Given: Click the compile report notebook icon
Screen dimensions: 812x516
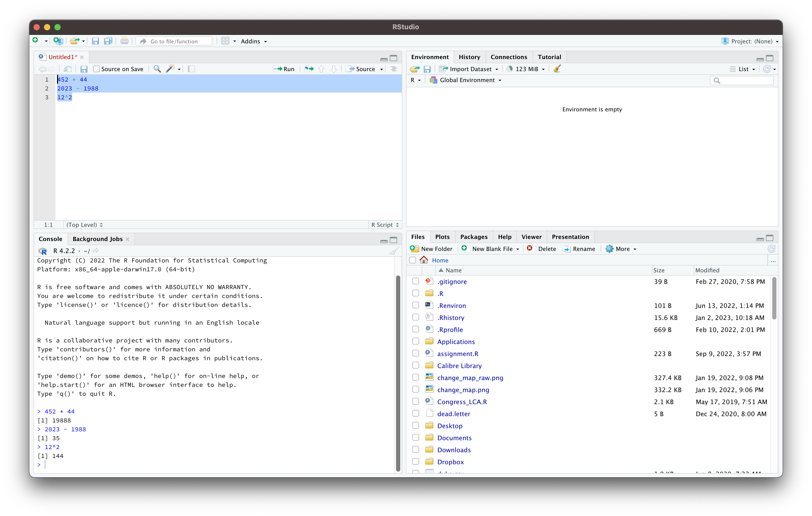Looking at the screenshot, I should click(191, 69).
